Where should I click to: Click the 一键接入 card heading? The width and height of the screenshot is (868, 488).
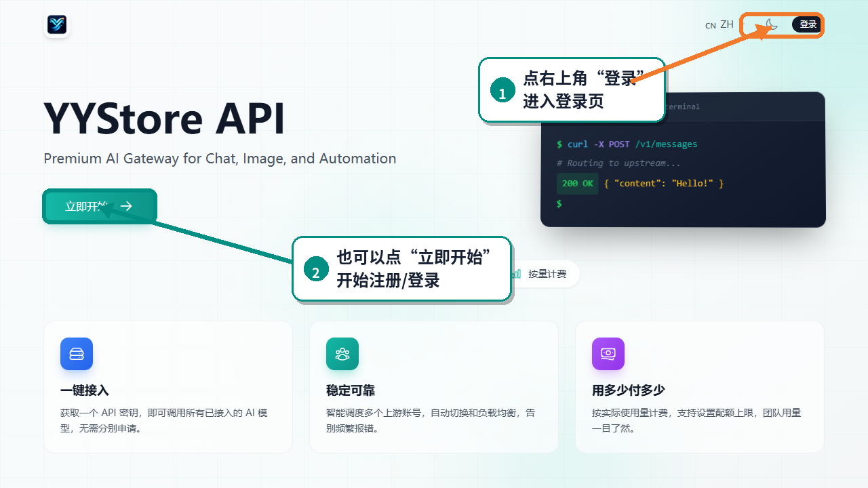[x=85, y=390]
